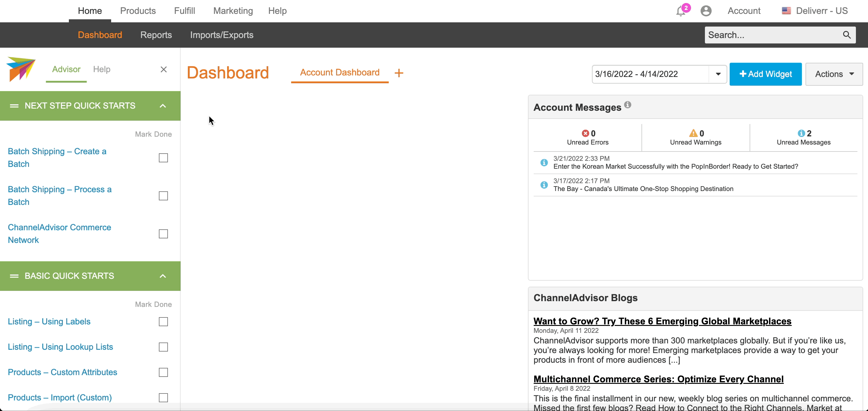Click the blue Unread Messages info icon

click(x=801, y=133)
